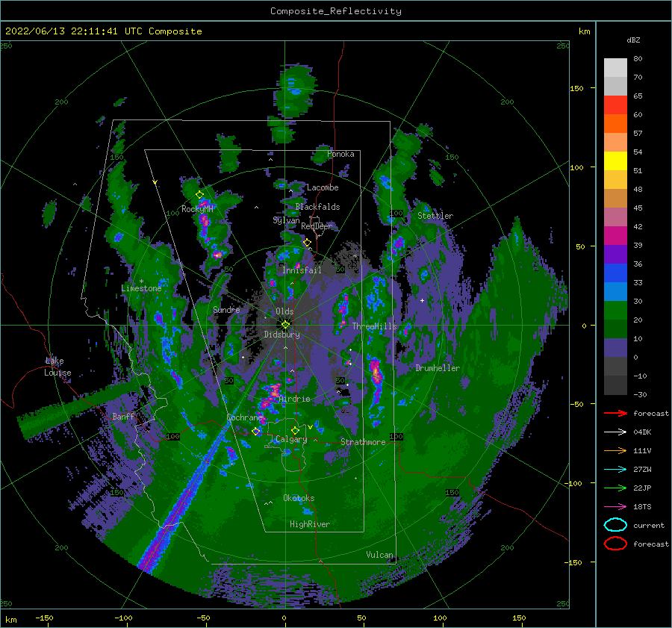Click the Sundre town label
Viewport: 672px width, 628px height.
click(227, 309)
